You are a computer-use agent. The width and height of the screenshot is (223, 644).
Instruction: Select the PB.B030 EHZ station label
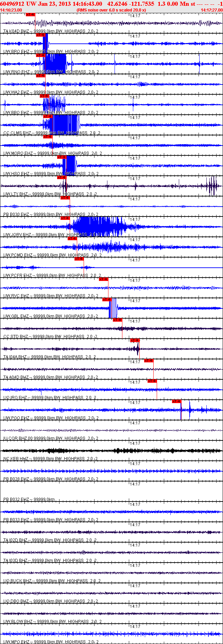pos(16,214)
